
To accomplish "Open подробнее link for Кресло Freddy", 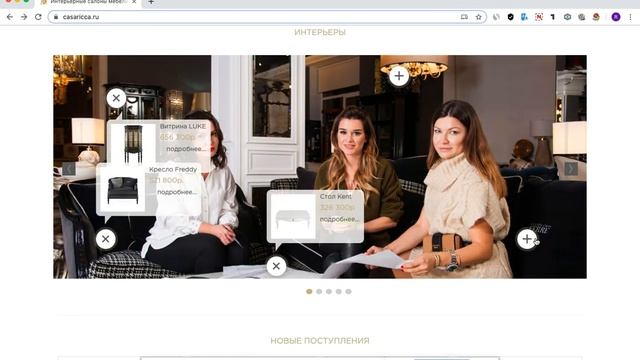I will (177, 192).
